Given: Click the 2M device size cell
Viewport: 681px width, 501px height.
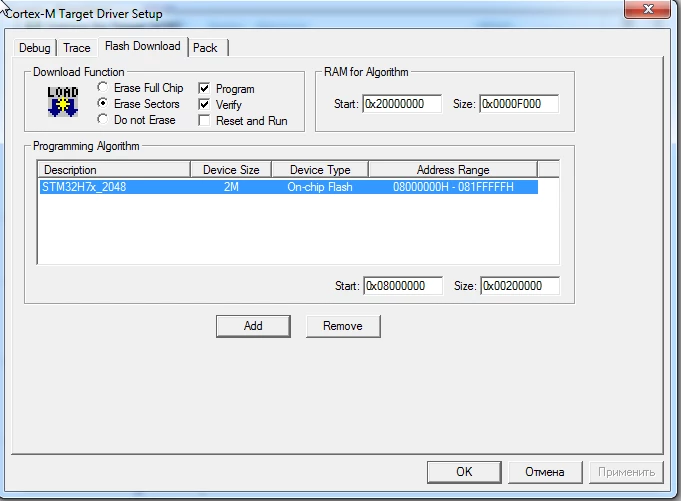Looking at the screenshot, I should pyautogui.click(x=231, y=187).
